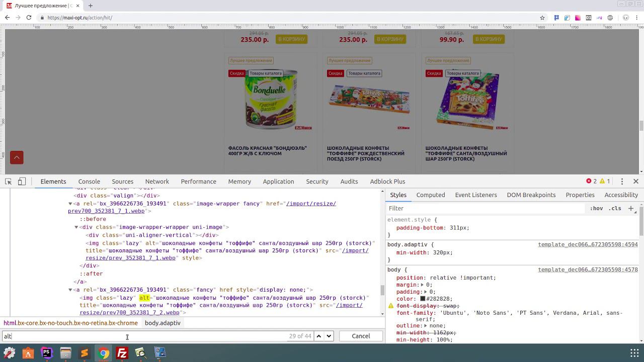Expand the padding shorthand property in body rule
This screenshot has width=644, height=362.
tap(427, 292)
